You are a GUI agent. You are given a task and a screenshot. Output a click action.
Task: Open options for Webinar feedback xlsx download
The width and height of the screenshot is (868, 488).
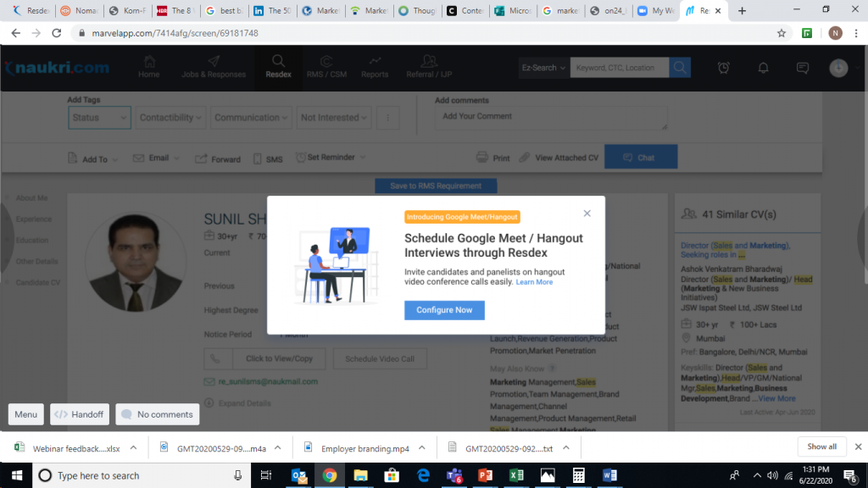point(133,448)
